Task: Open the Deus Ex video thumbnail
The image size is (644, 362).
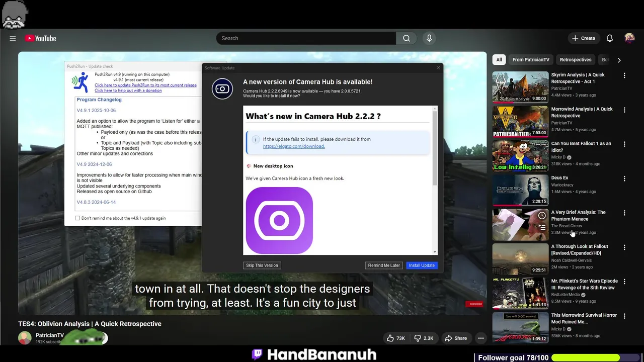Action: click(x=520, y=190)
